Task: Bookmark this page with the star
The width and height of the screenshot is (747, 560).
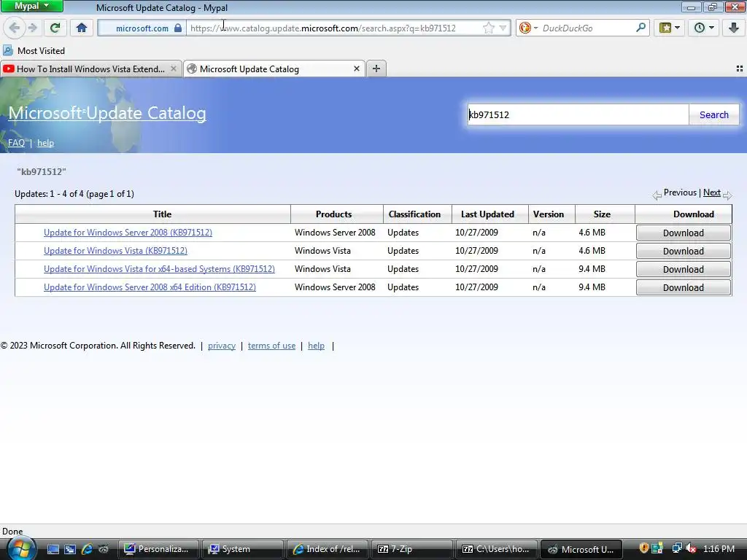Action: tap(488, 28)
